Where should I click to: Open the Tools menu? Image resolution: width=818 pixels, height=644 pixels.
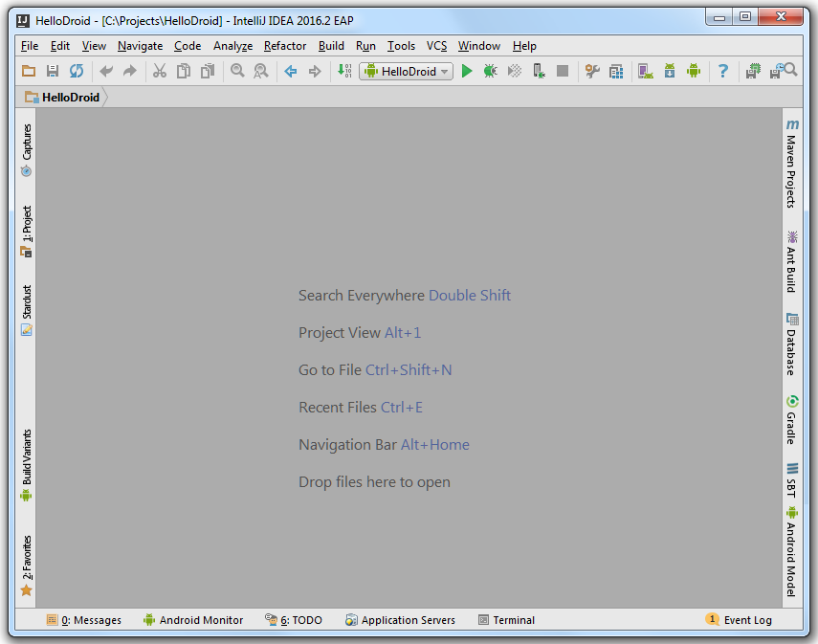click(401, 46)
